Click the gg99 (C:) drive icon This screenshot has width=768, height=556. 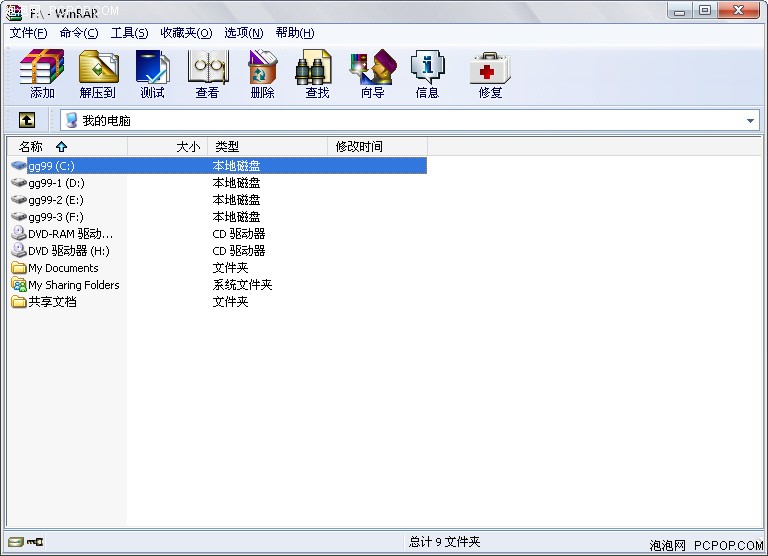[x=19, y=166]
